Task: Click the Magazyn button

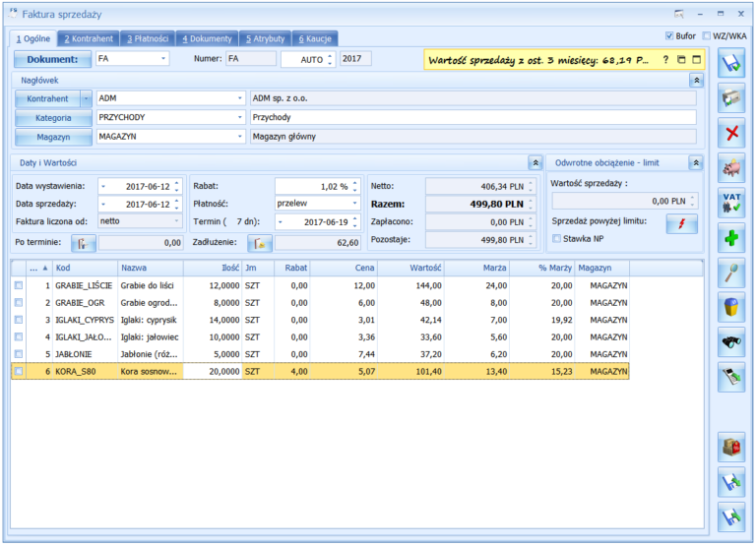Action: [x=53, y=138]
